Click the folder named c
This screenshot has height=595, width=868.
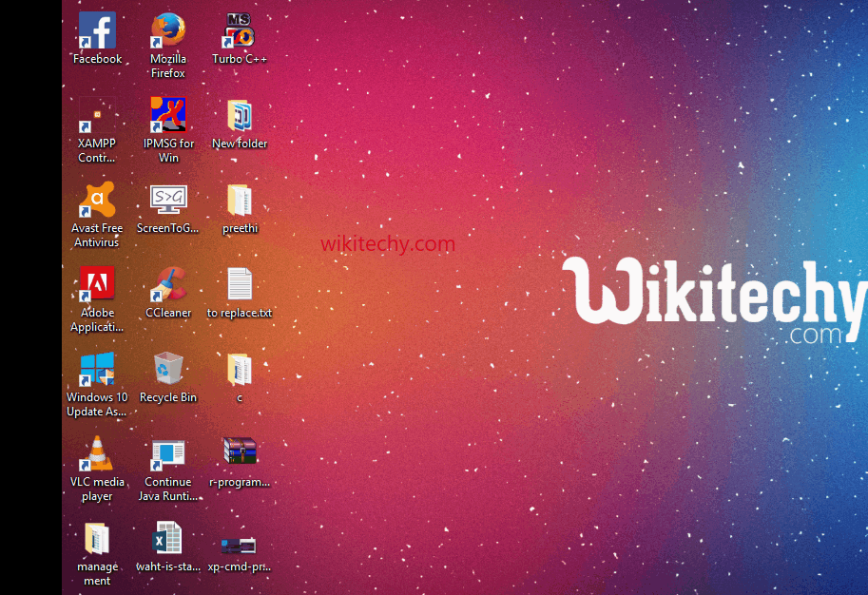pyautogui.click(x=240, y=370)
